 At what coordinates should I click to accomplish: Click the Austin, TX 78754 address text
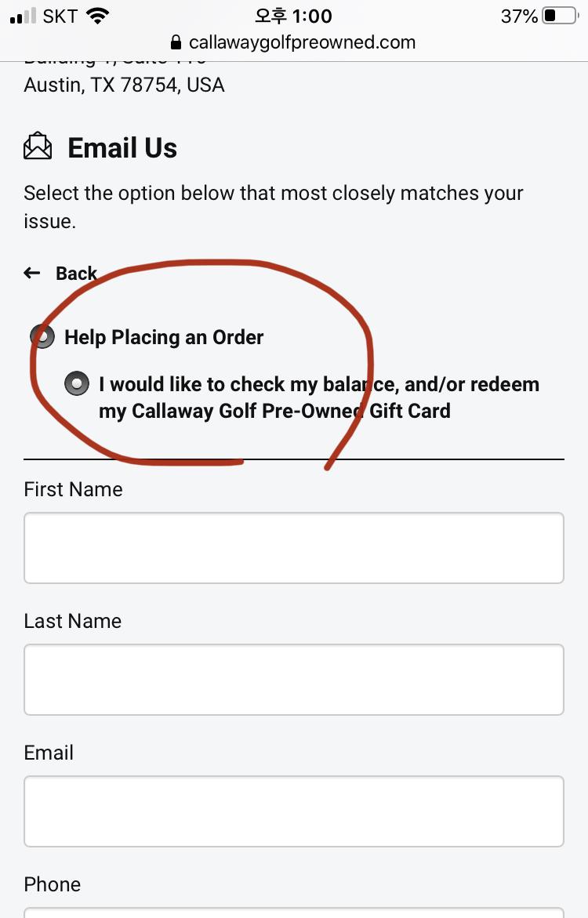(124, 85)
